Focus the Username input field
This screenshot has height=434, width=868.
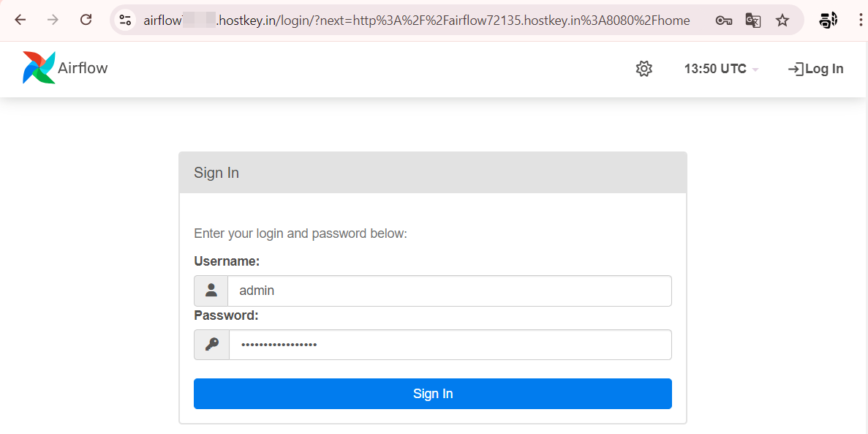tap(449, 291)
